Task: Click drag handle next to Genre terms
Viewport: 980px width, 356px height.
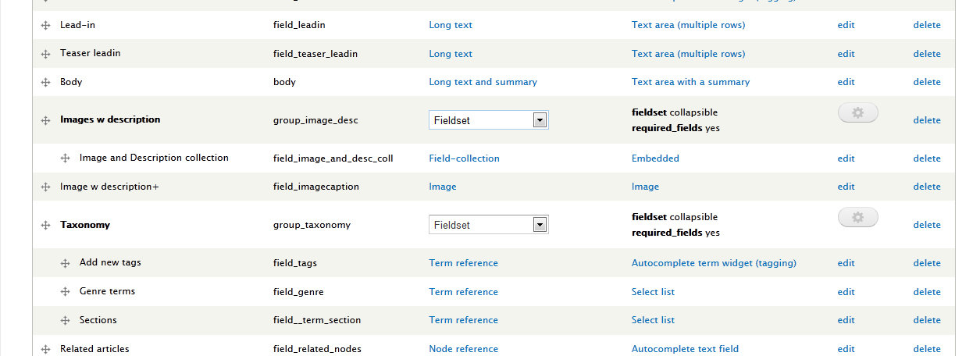Action: [66, 292]
